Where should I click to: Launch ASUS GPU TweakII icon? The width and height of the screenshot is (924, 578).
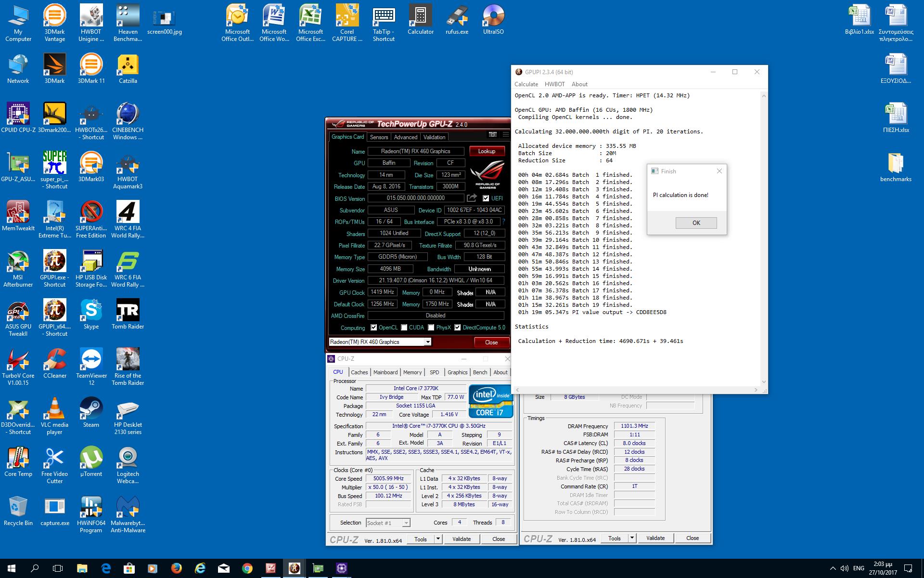click(18, 317)
